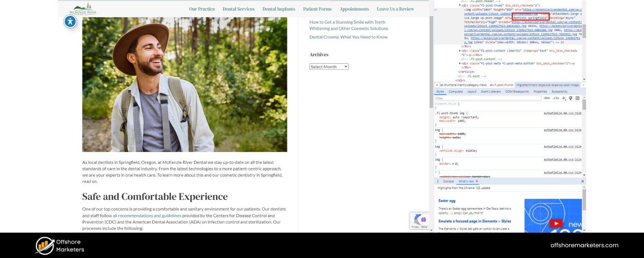Close the What's New drawer tab
The width and height of the screenshot is (644, 258).
(477, 181)
